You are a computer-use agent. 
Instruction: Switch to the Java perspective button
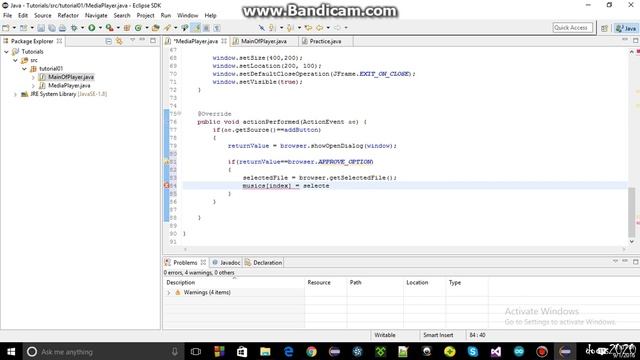(626, 28)
